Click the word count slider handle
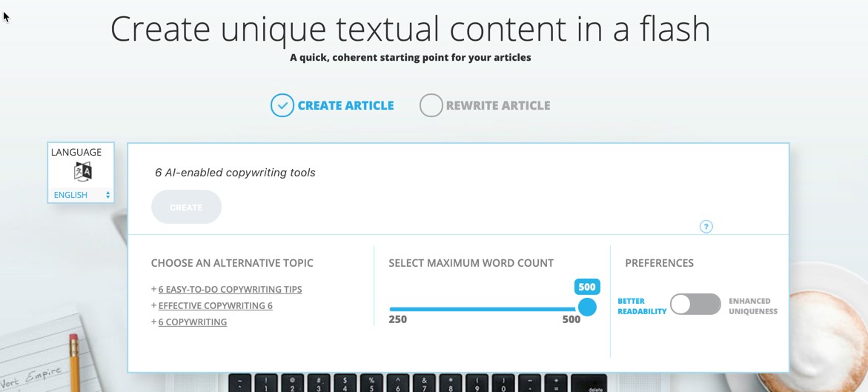Image resolution: width=868 pixels, height=392 pixels. pyautogui.click(x=587, y=307)
